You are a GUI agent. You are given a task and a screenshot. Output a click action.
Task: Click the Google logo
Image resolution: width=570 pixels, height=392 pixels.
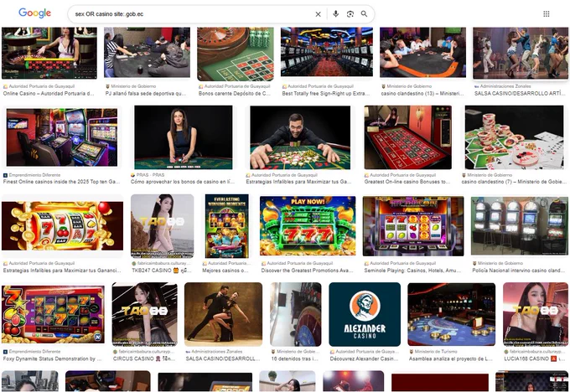(35, 13)
